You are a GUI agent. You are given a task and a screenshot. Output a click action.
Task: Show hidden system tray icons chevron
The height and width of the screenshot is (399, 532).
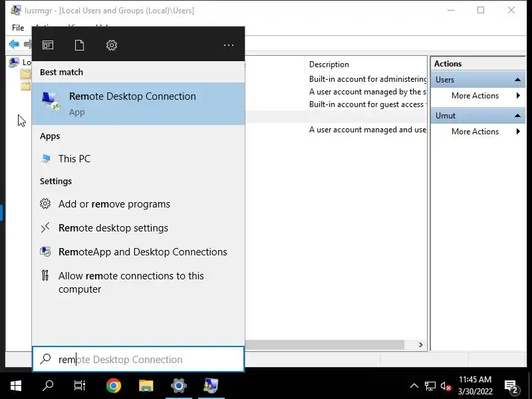pos(414,386)
